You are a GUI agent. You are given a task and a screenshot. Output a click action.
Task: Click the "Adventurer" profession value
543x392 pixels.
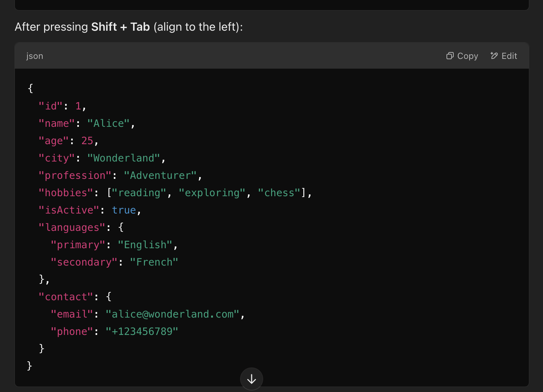pyautogui.click(x=161, y=175)
